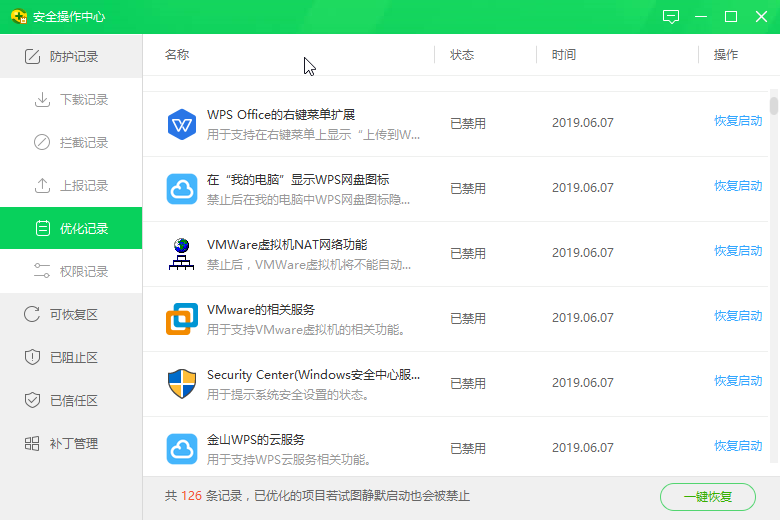780x520 pixels.
Task: Click the 360 Security Center logo icon
Action: [19, 16]
